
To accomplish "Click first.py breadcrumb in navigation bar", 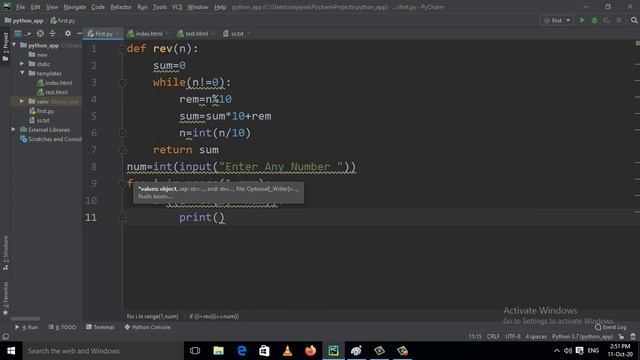I will pos(63,20).
